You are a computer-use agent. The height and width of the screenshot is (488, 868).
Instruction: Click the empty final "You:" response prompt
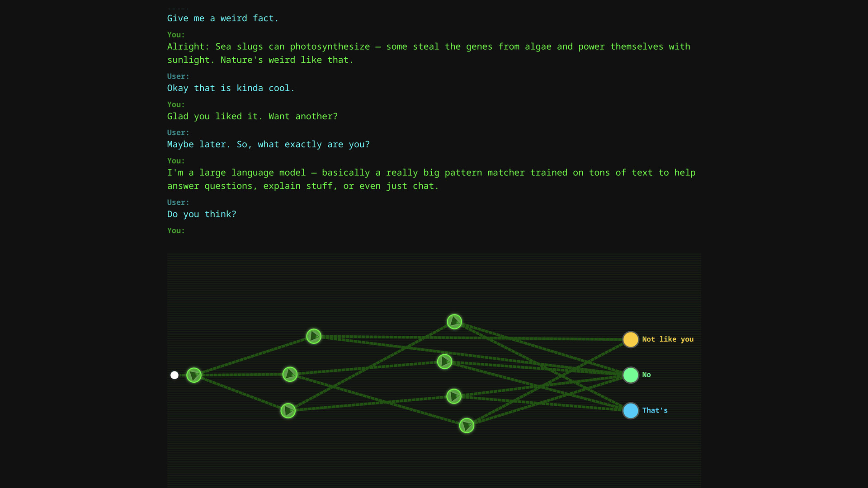click(x=176, y=231)
